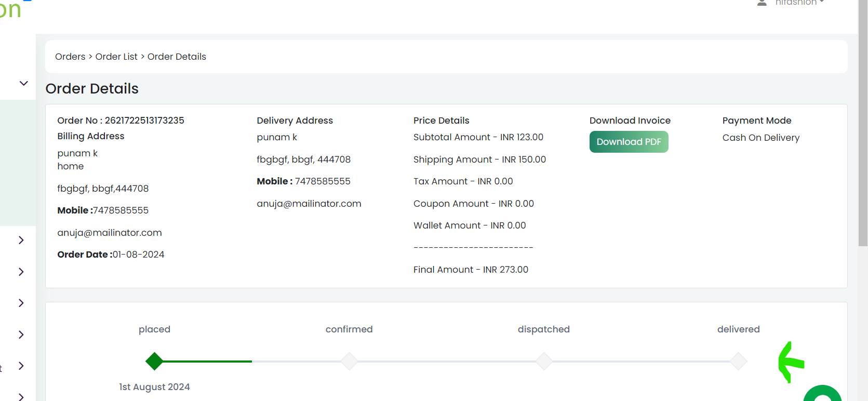This screenshot has width=868, height=401.
Task: Click the confirmed status diamond marker
Action: click(349, 361)
